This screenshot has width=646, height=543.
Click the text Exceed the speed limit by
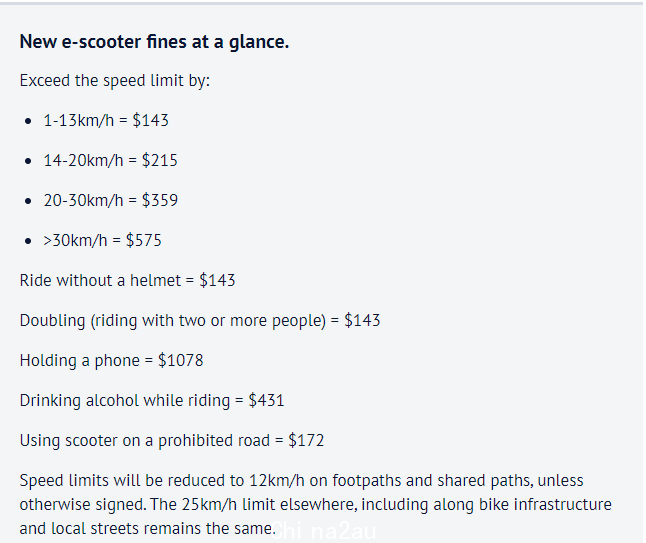115,81
